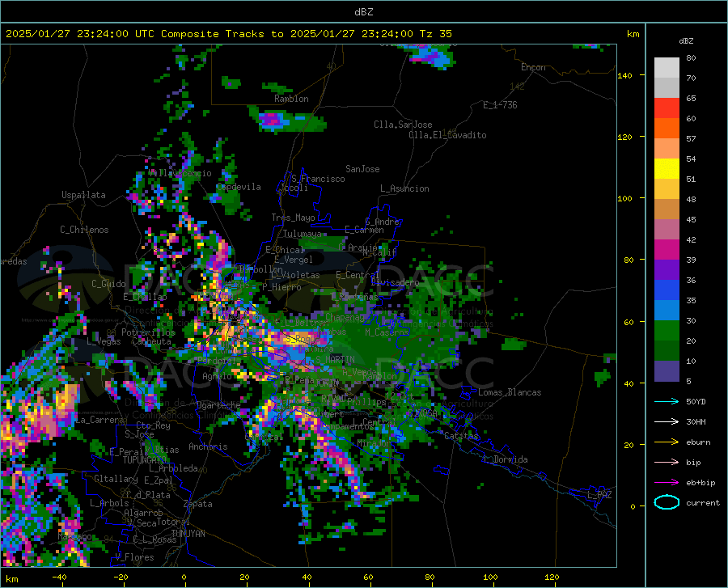
Task: Click the Tulumaya map label
Action: coord(302,234)
